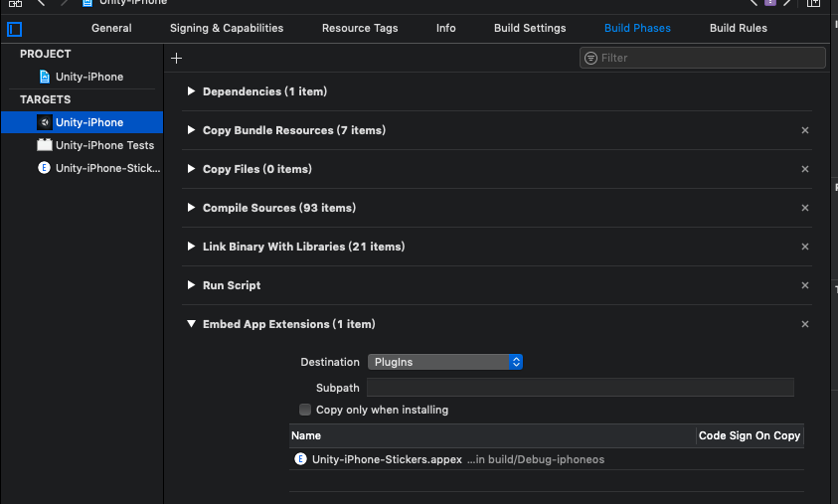The width and height of the screenshot is (838, 504).
Task: Click the plus icon to add build phase
Action: pyautogui.click(x=176, y=58)
